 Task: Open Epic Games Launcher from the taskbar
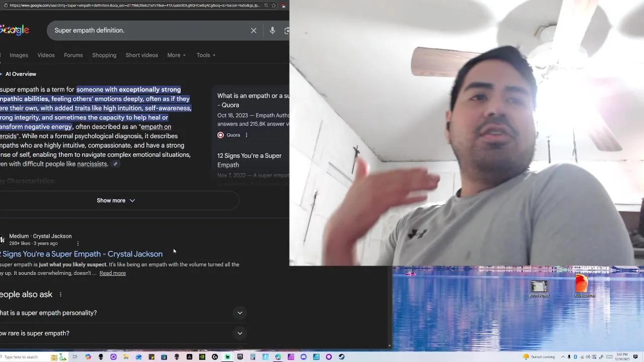pos(240,357)
